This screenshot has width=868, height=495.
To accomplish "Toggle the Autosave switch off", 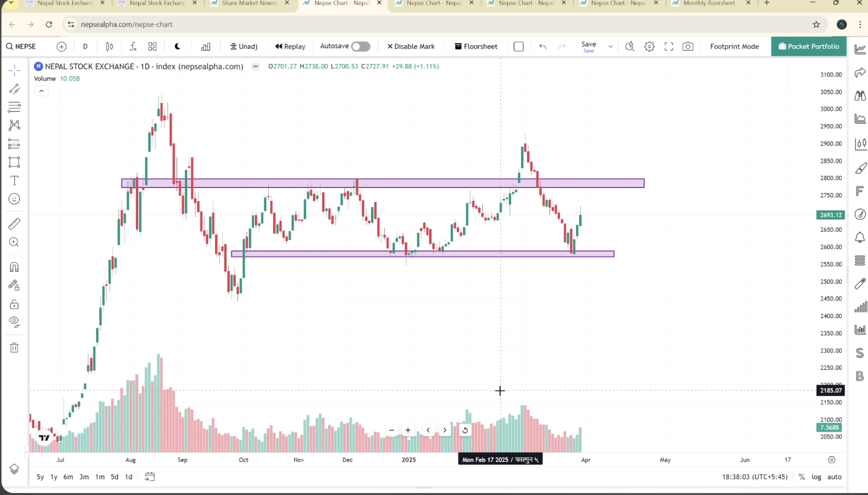I will coord(361,46).
